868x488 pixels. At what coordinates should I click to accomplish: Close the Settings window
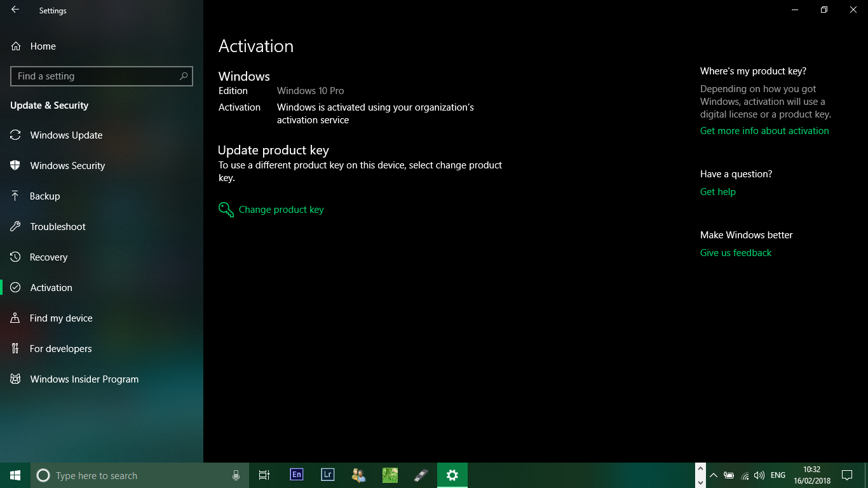click(x=853, y=10)
